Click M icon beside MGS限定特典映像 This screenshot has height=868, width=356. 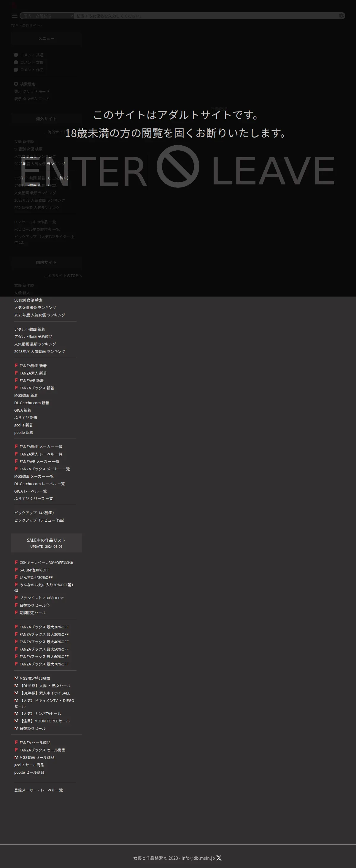coord(16,678)
